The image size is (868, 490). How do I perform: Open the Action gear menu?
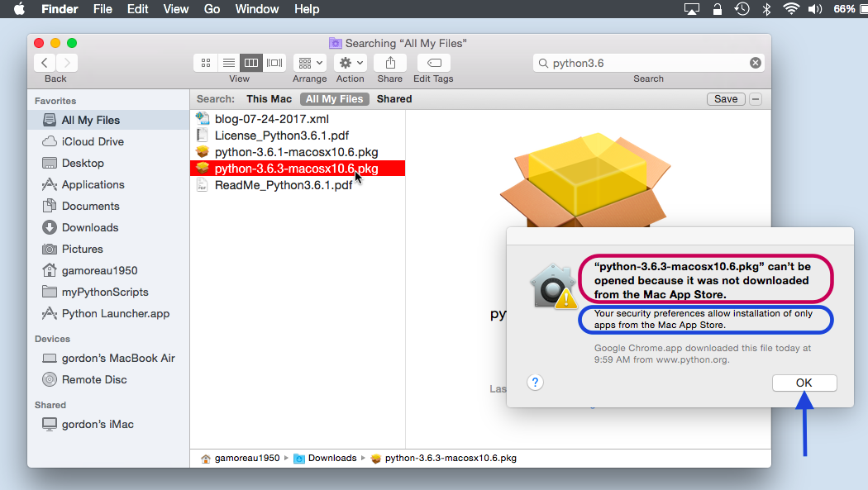(350, 62)
